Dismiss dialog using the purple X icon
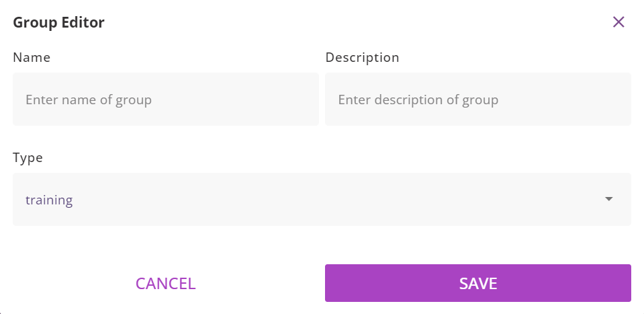Image resolution: width=644 pixels, height=314 pixels. pos(618,22)
